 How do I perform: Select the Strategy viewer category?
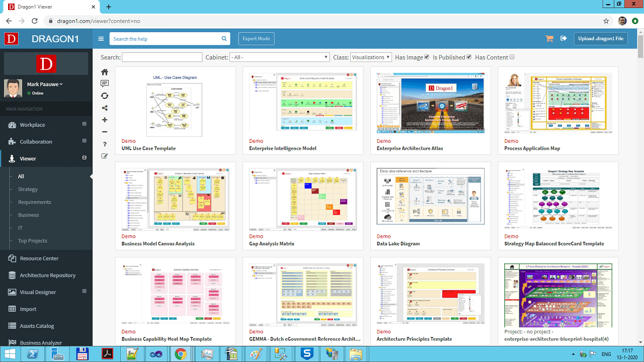(28, 190)
